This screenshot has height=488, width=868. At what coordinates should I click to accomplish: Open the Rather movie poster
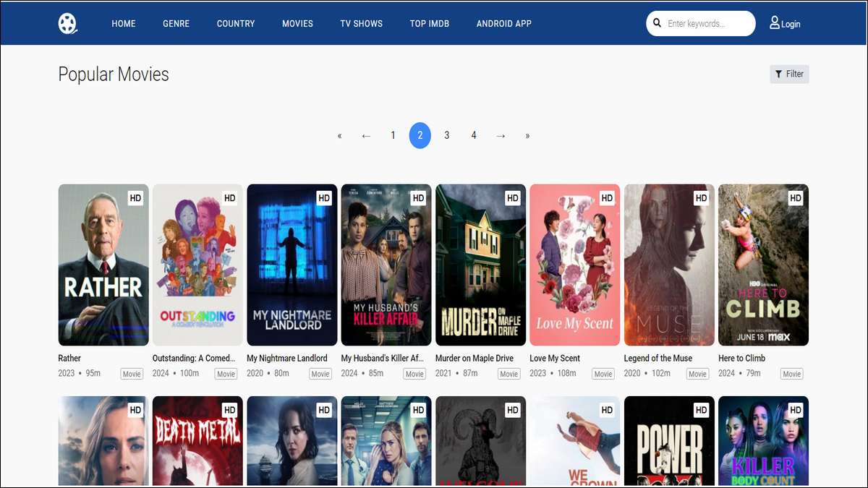[103, 265]
